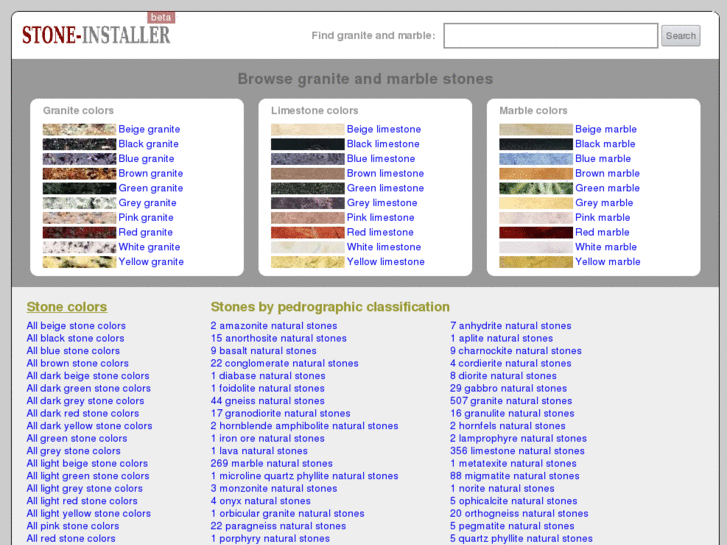Open 88 migmatite natural stones
Screen dimensions: 727x545
coord(515,476)
